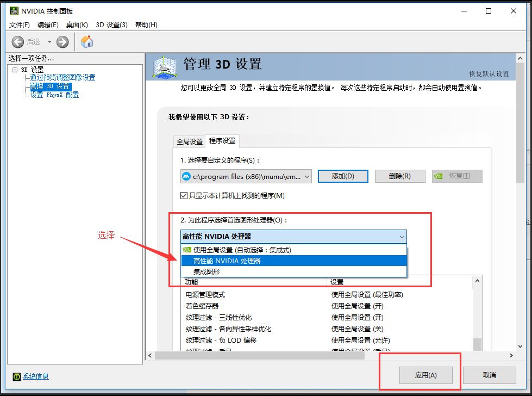Choose 高性能 NVIDIA 处理器 from list
The width and height of the screenshot is (532, 396).
(294, 261)
